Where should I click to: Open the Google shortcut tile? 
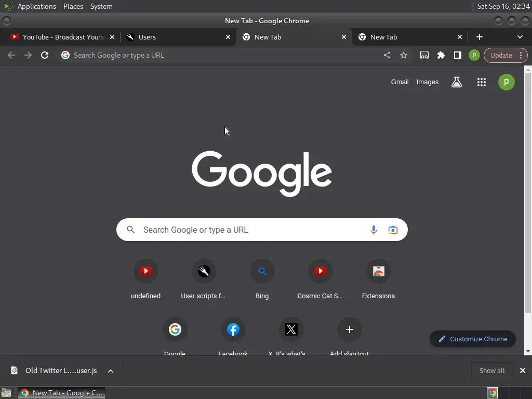[175, 336]
